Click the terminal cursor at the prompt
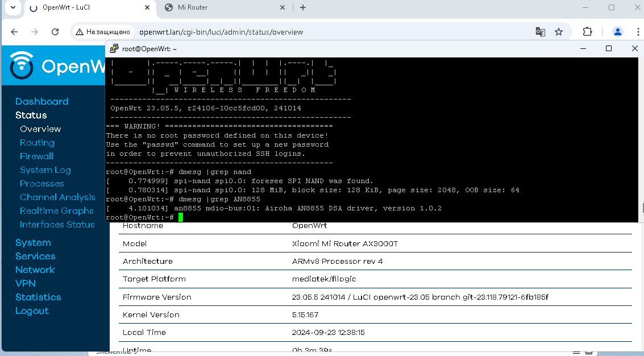Viewport: 644px width, 356px height. point(181,217)
